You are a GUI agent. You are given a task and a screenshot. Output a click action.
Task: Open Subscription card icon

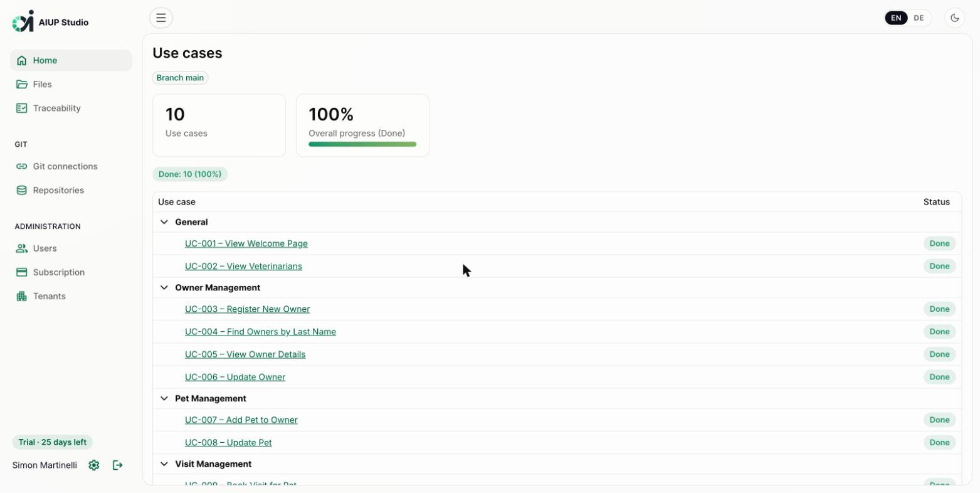point(22,272)
